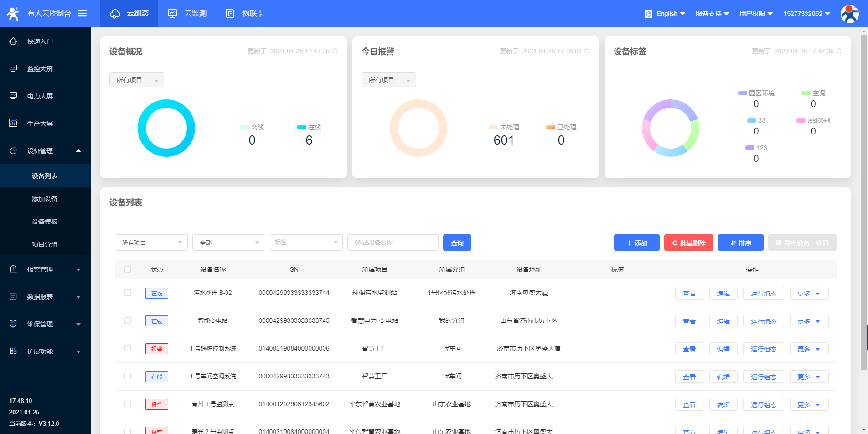Toggle the sidebar hamburger menu icon
868x434 pixels.
82,13
